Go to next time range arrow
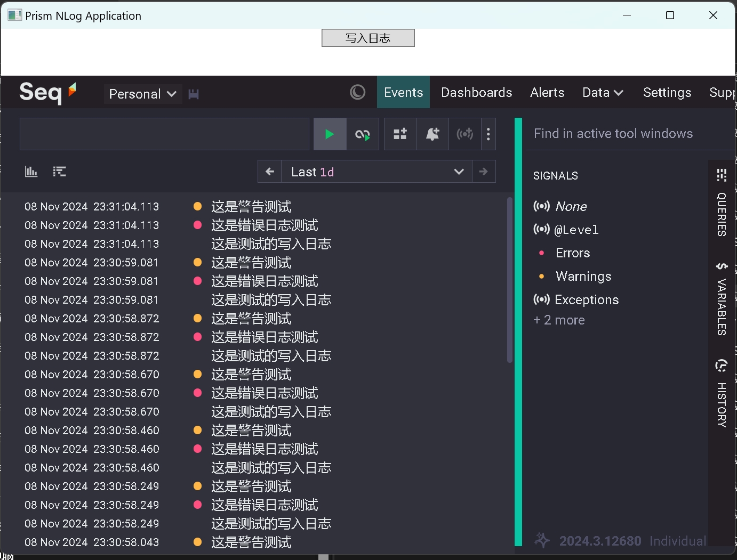This screenshot has width=737, height=560. coord(484,172)
